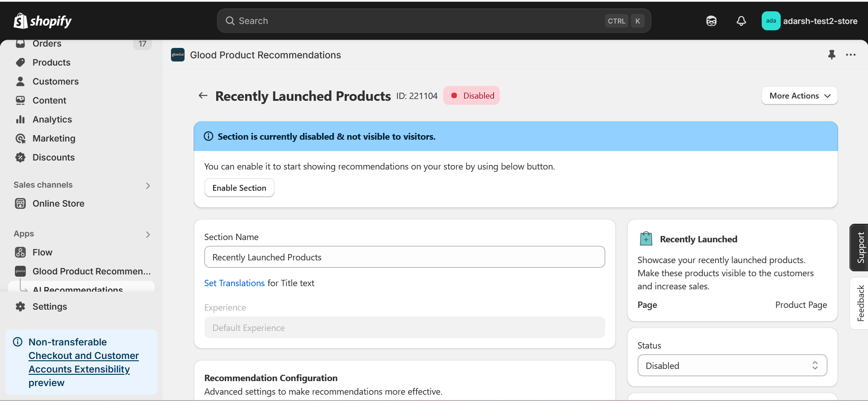Open Customers in the sidebar
The height and width of the screenshot is (401, 868).
pos(55,81)
